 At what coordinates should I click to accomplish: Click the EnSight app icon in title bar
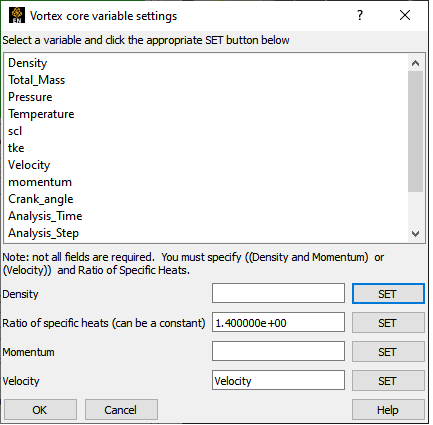click(17, 15)
